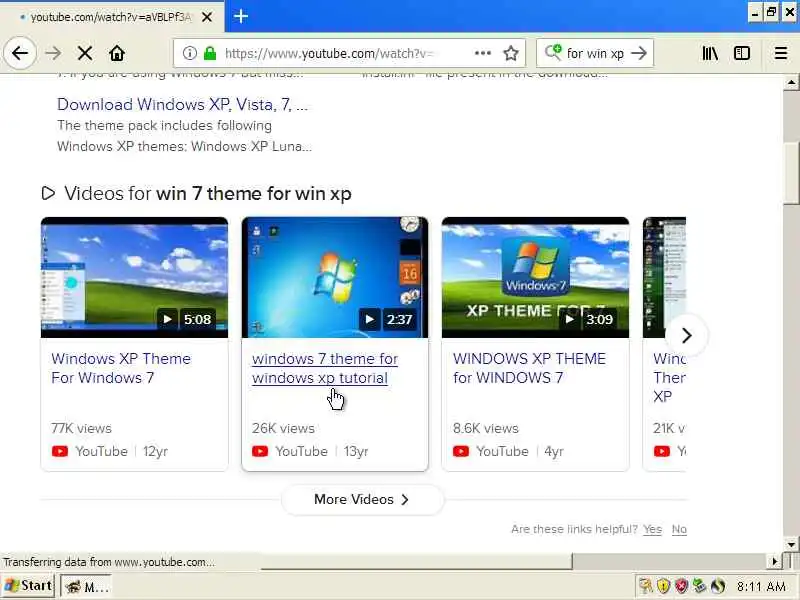The width and height of the screenshot is (800, 600).
Task: Open the page actions three-dot menu
Action: coord(482,53)
